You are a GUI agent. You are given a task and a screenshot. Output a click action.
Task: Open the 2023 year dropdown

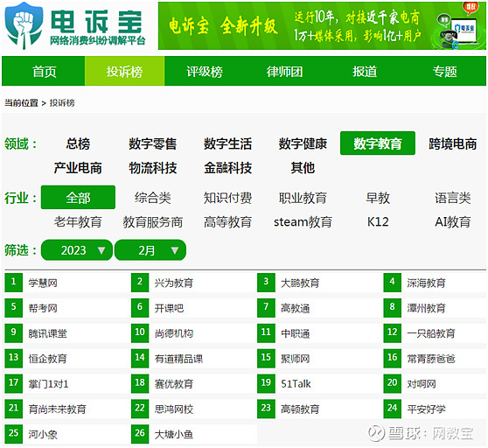(x=77, y=250)
